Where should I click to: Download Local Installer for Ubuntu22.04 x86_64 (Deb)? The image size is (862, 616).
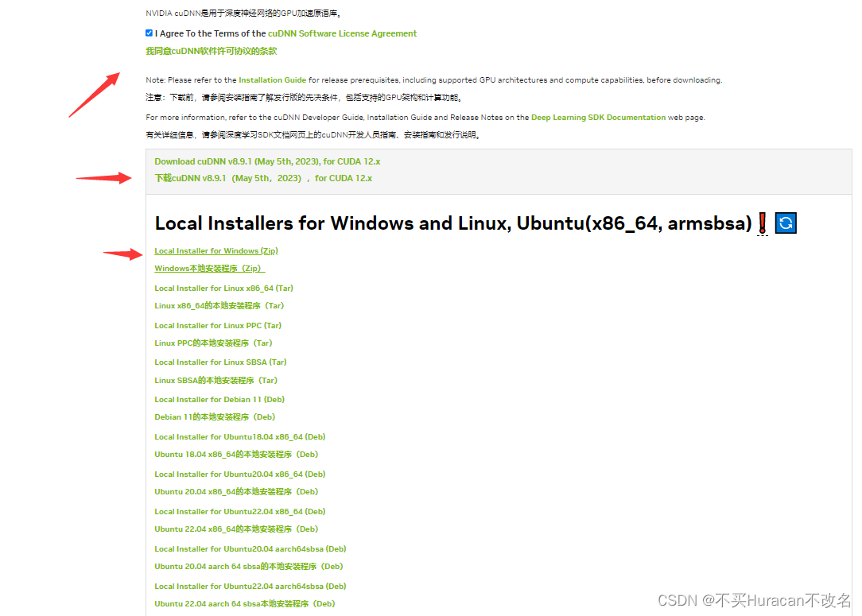[x=239, y=512]
